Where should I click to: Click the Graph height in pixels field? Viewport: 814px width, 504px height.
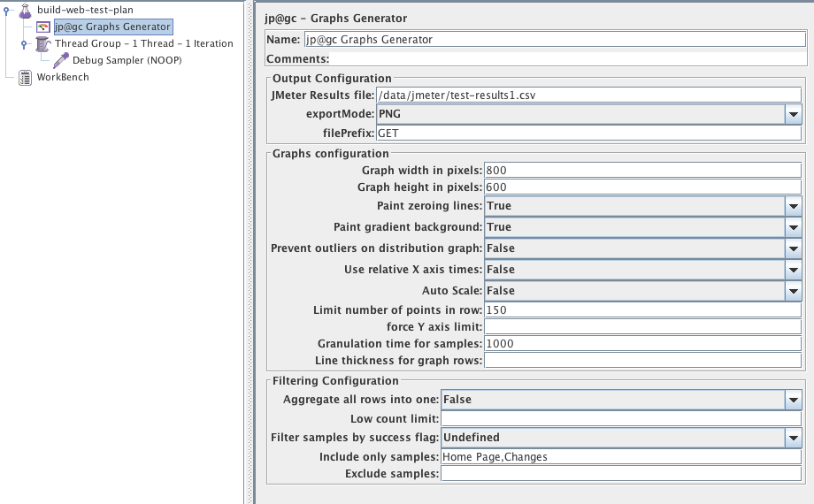642,187
